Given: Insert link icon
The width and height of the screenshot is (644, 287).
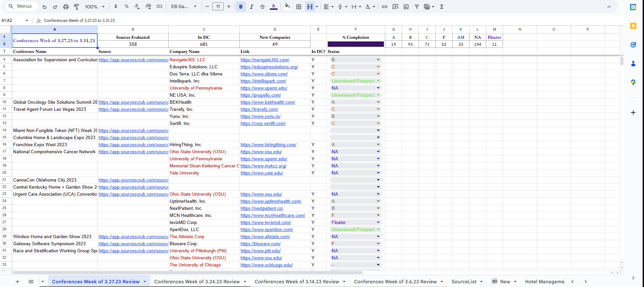Looking at the screenshot, I should point(385,6).
